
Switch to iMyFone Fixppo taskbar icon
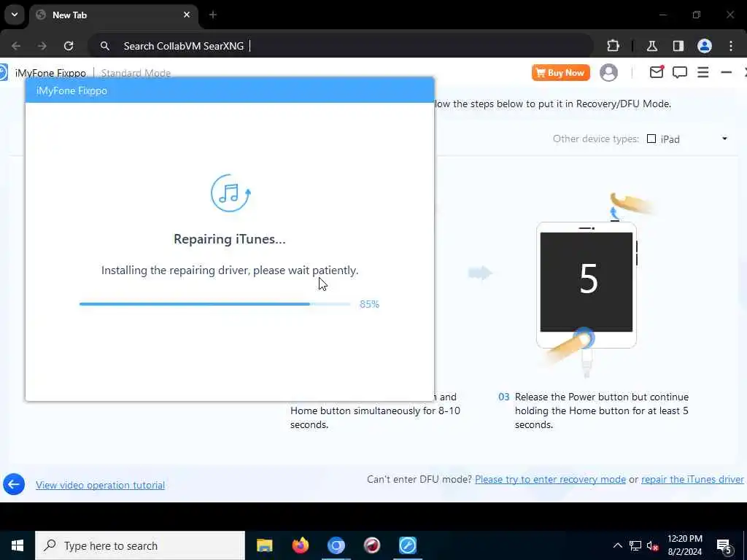pos(407,545)
